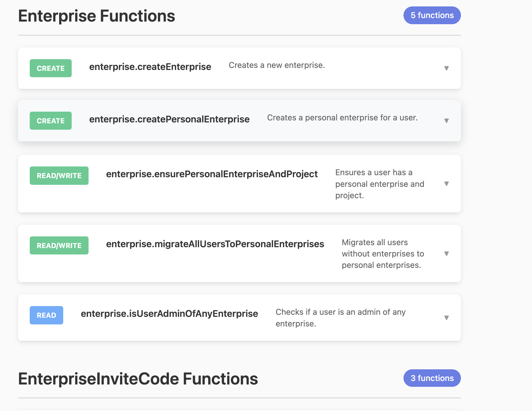Click the blue READ badge
The height and width of the screenshot is (411, 532).
pos(46,315)
